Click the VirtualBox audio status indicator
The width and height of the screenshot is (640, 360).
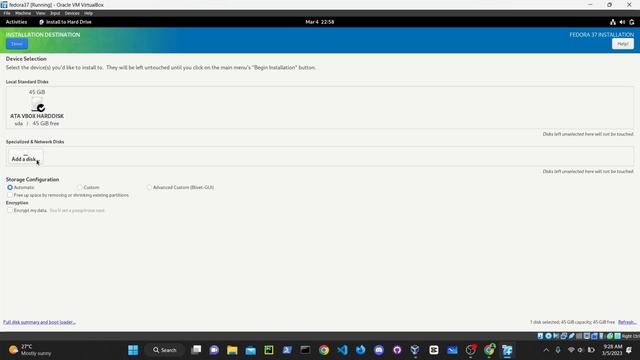pos(556,336)
